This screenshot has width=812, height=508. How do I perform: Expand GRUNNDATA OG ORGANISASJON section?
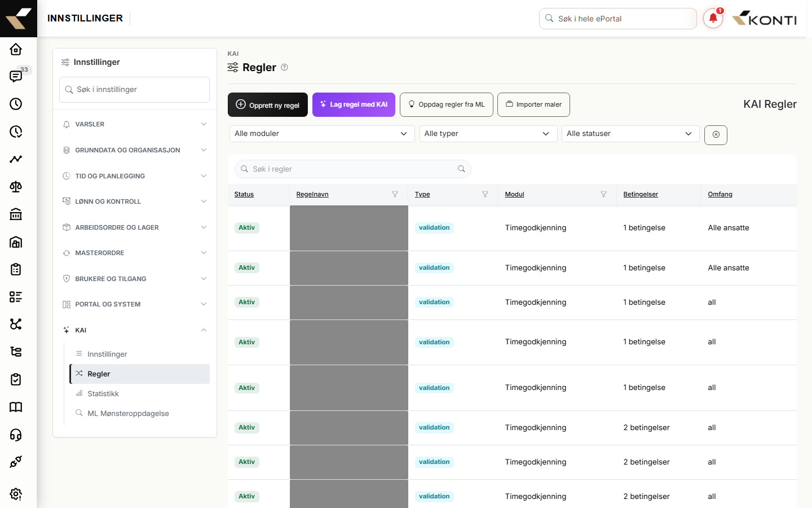[x=135, y=150]
